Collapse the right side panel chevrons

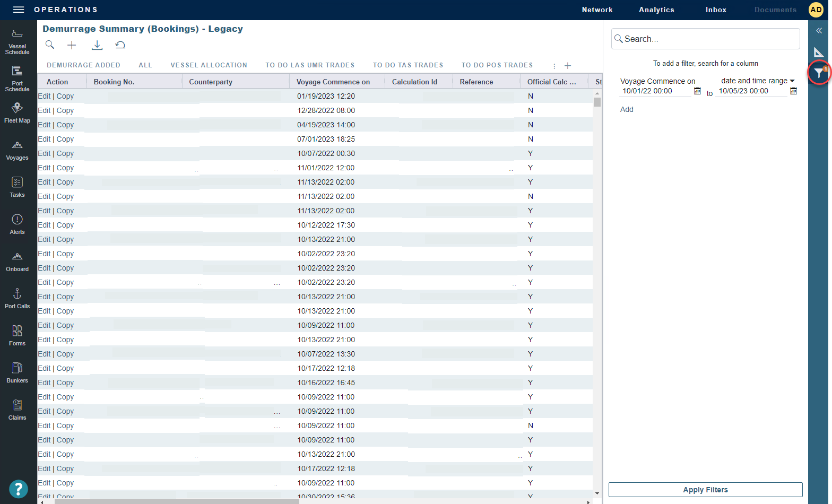pos(819,31)
